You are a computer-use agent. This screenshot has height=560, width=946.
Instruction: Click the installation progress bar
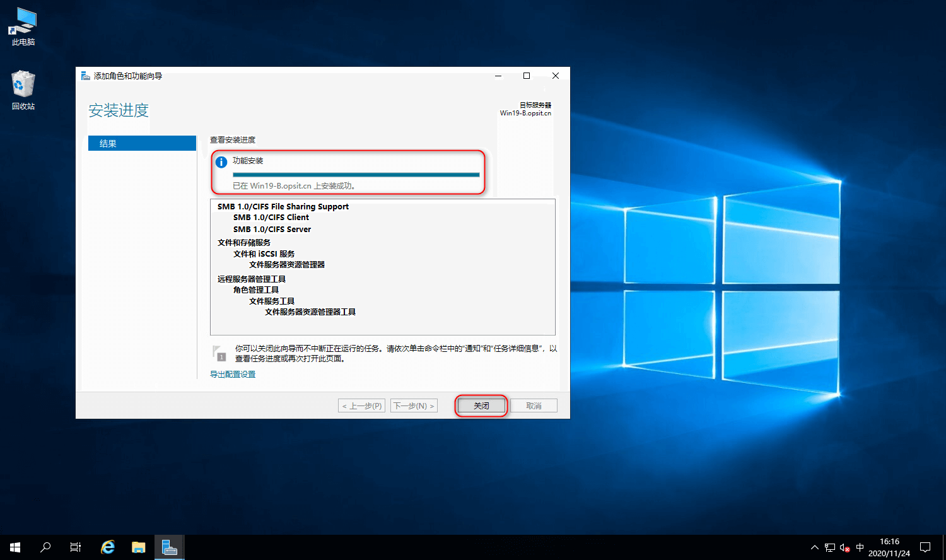[356, 174]
